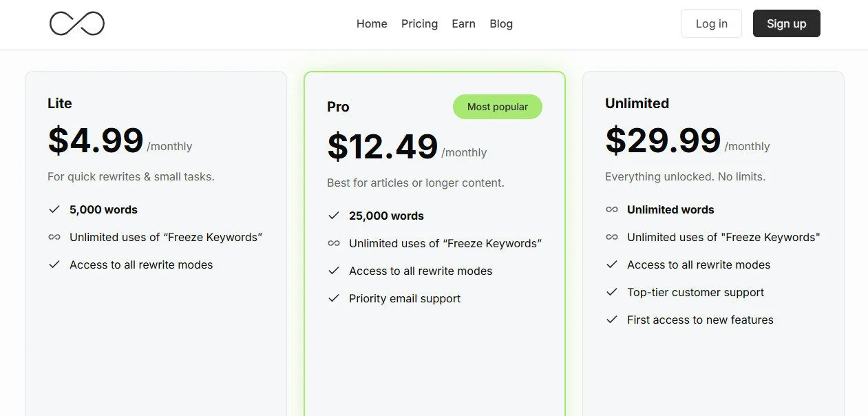The height and width of the screenshot is (416, 868).
Task: Click the checkmark beside 'Access to all rewrite modes' in Lite
Action: 54,264
